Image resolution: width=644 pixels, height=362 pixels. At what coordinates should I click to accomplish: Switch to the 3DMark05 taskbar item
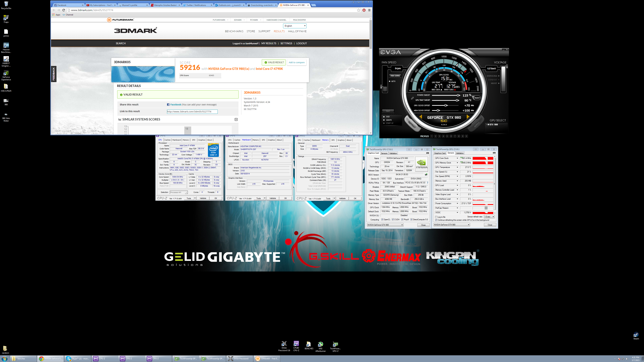point(267,358)
